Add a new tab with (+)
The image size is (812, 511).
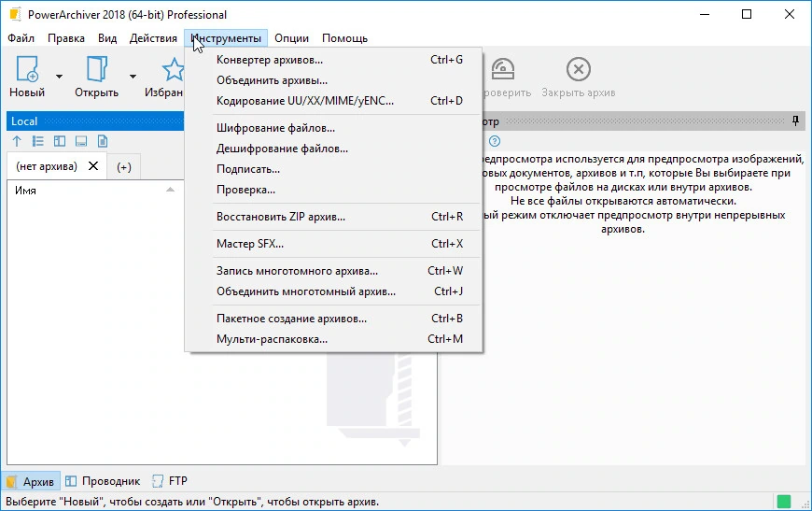click(124, 167)
